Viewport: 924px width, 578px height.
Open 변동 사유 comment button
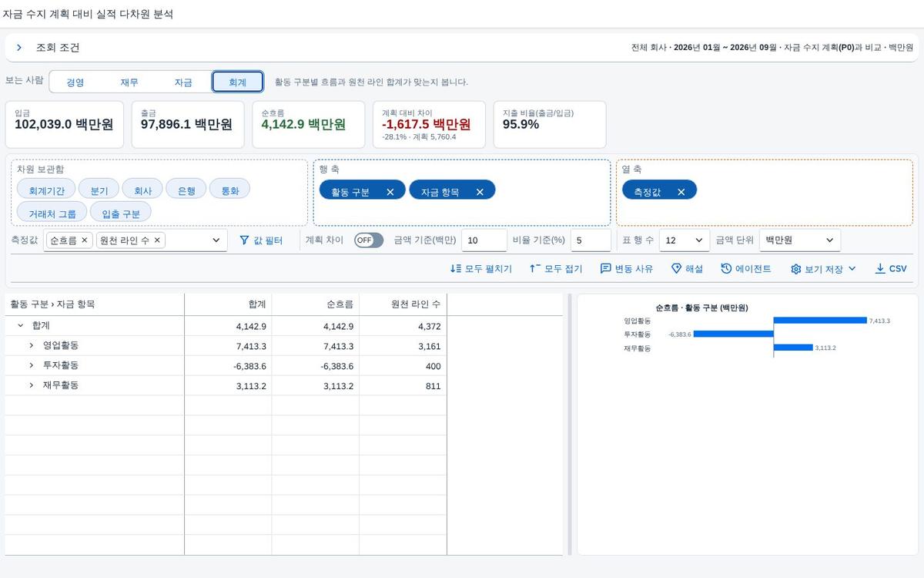627,269
